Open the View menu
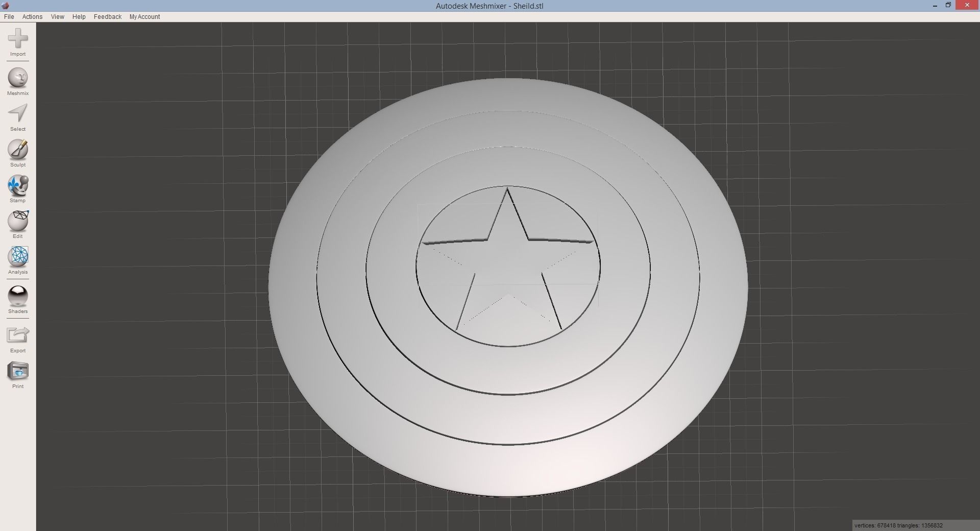 [x=57, y=17]
